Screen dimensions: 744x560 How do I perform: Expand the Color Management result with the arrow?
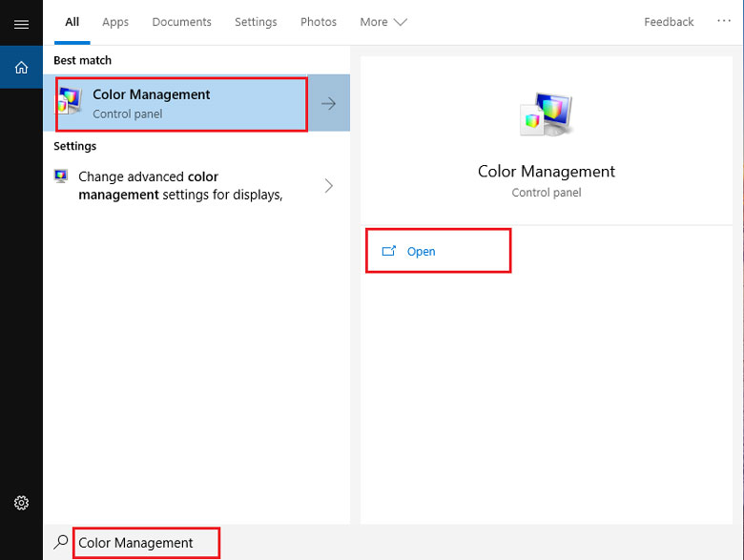329,104
